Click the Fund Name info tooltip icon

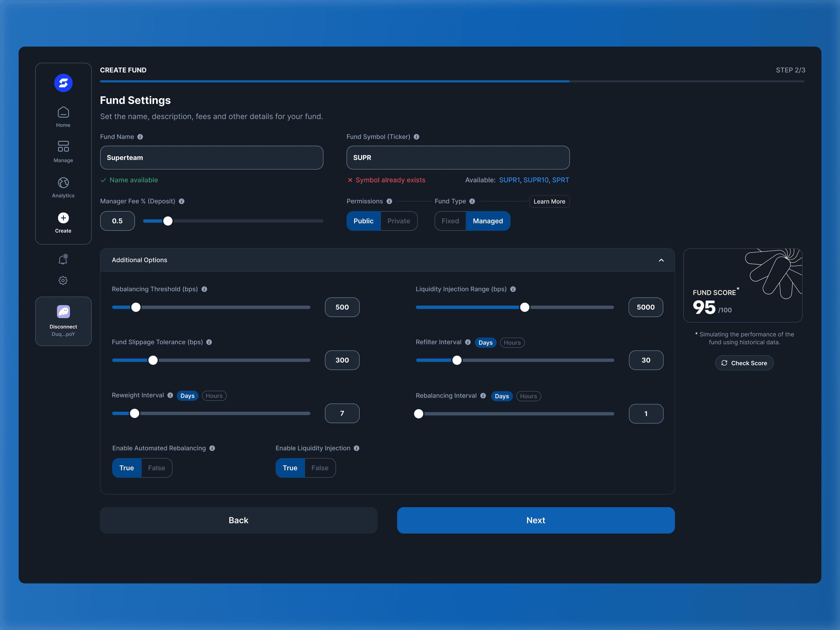(140, 137)
